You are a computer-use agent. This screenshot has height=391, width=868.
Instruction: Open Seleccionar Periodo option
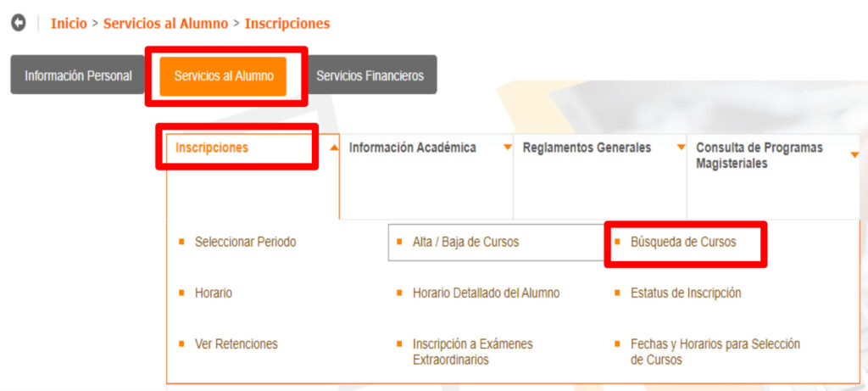click(245, 242)
